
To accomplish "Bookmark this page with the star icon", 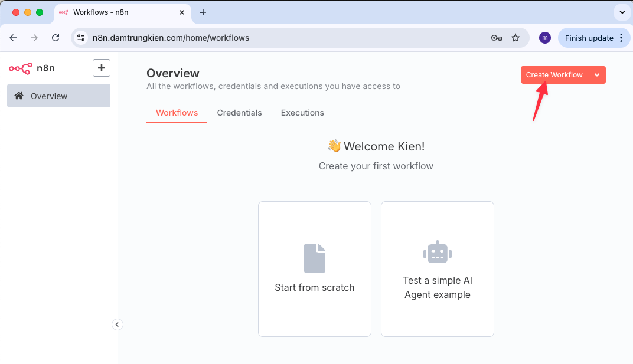I will (515, 38).
